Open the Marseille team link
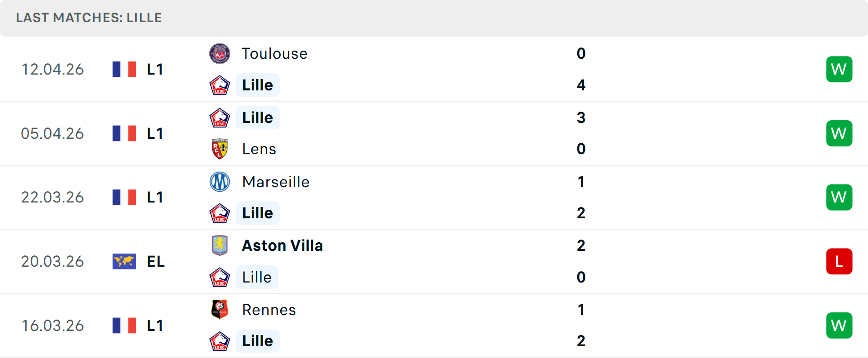This screenshot has height=358, width=868. (x=276, y=182)
